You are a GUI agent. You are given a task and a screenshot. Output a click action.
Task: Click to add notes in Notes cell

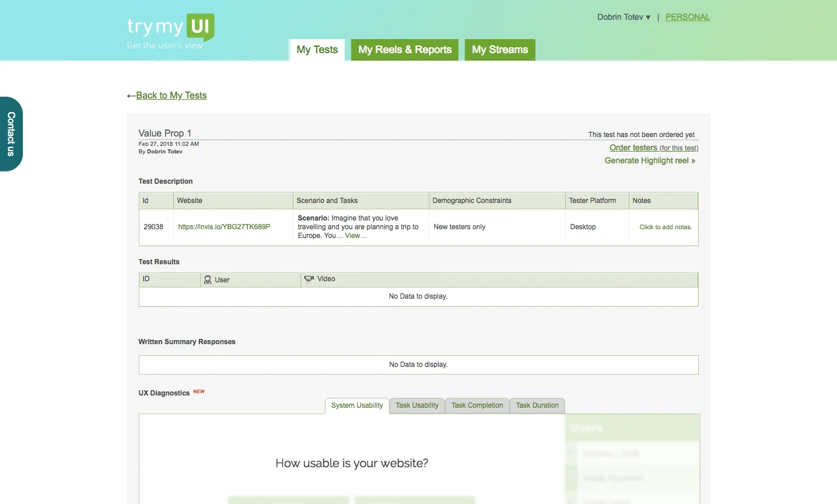click(x=666, y=227)
